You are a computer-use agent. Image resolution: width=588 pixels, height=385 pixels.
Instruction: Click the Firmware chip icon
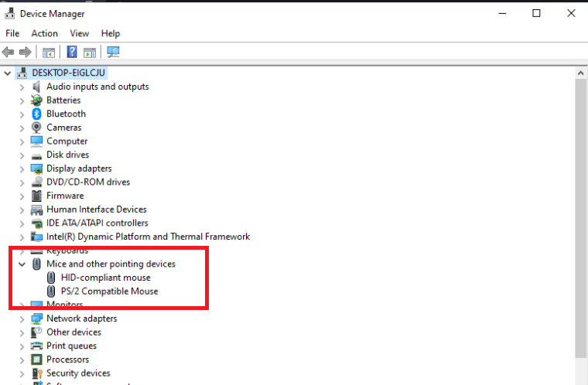click(x=36, y=196)
